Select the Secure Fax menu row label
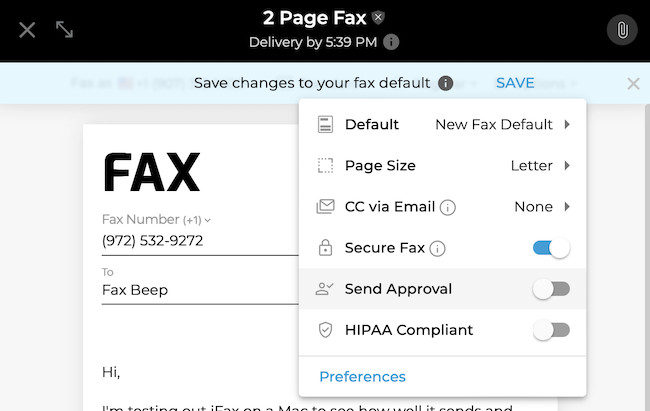This screenshot has height=411, width=650. point(385,248)
